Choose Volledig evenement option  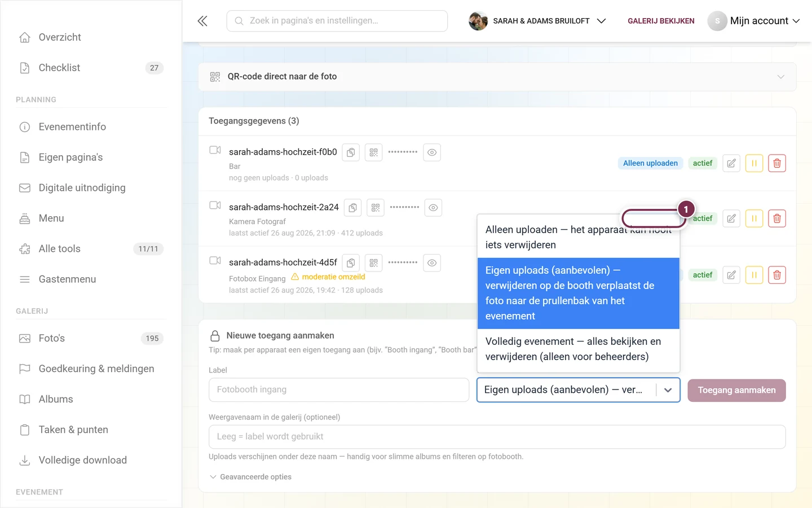[579, 349]
